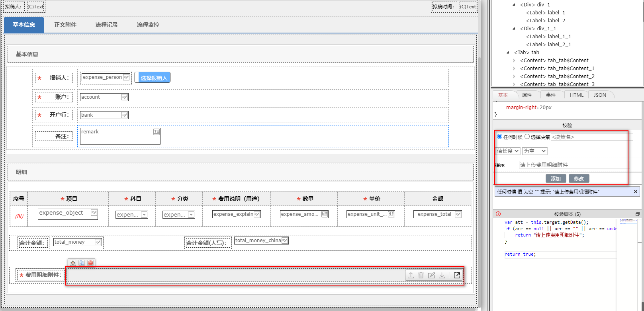
Task: Click the copy element icon above attachment field
Action: (82, 263)
